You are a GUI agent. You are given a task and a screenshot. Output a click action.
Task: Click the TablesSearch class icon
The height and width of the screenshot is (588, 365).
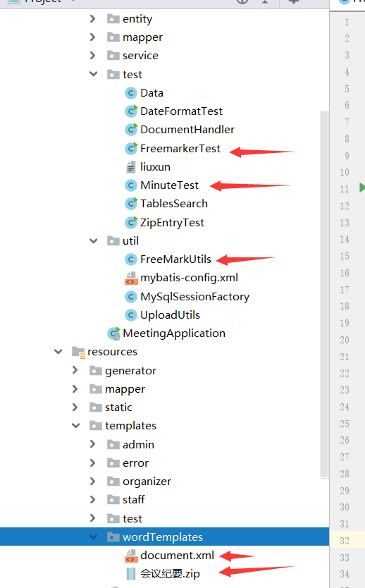(131, 204)
